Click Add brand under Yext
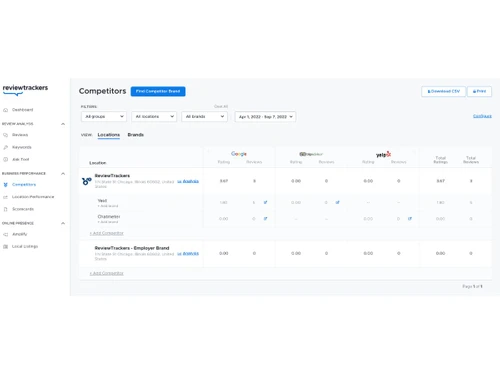Viewport: 500px width, 375px height. click(x=108, y=206)
